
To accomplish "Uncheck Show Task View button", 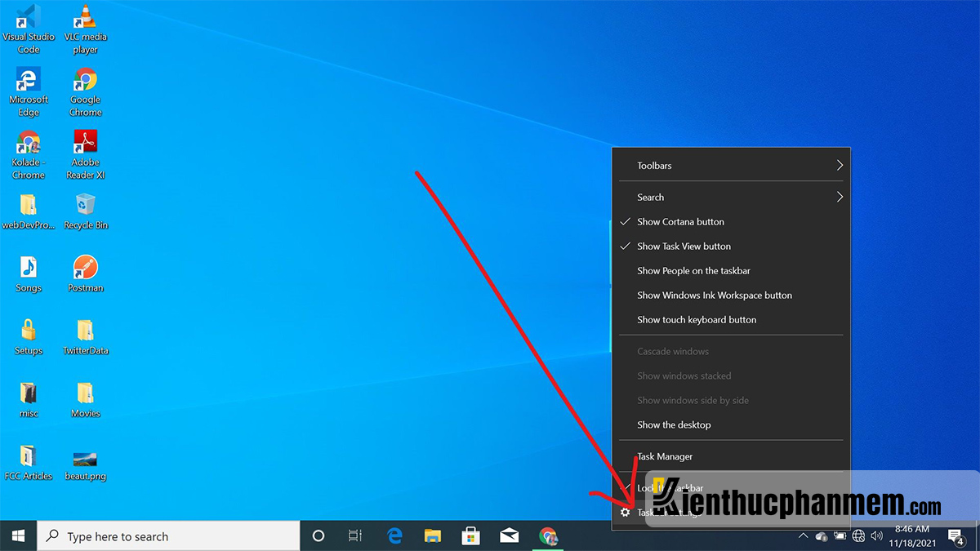I will [731, 246].
